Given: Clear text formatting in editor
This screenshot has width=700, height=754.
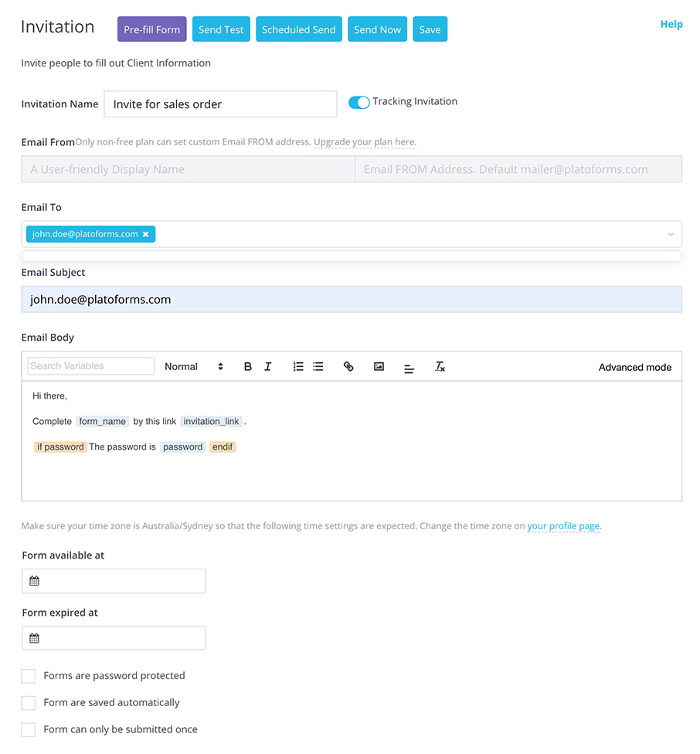Looking at the screenshot, I should point(440,367).
